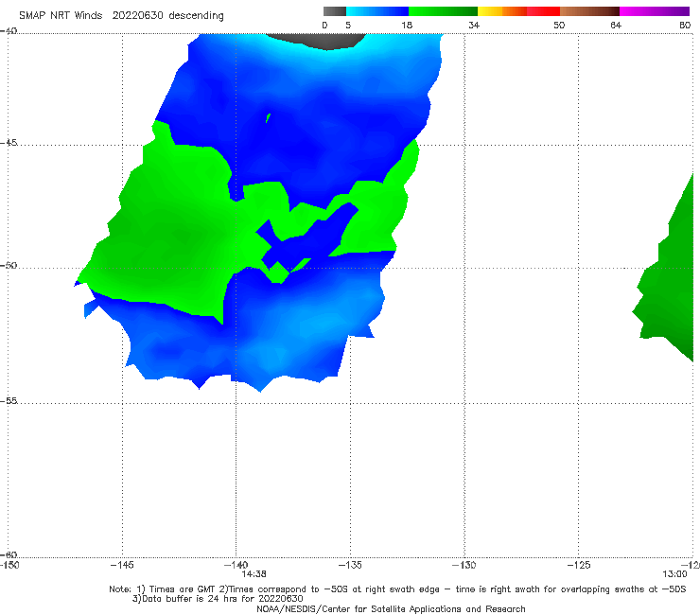The width and height of the screenshot is (700, 615).
Task: Select the brown color bar segment
Action: (589, 11)
